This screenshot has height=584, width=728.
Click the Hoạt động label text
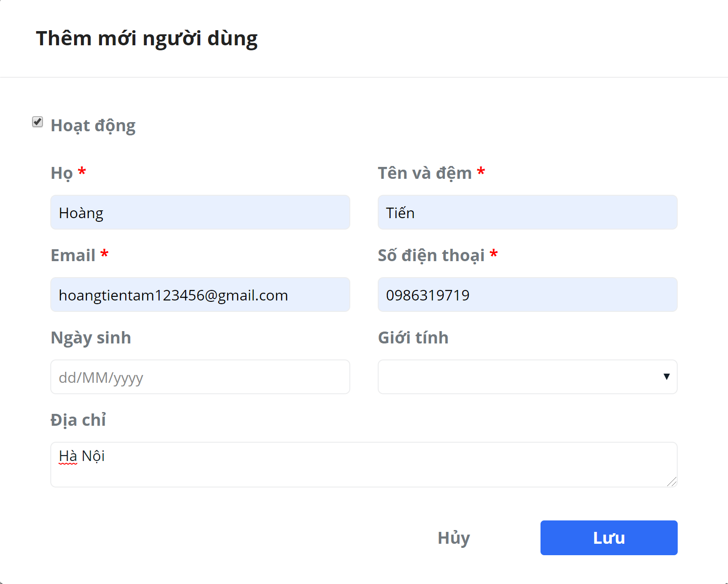[93, 126]
